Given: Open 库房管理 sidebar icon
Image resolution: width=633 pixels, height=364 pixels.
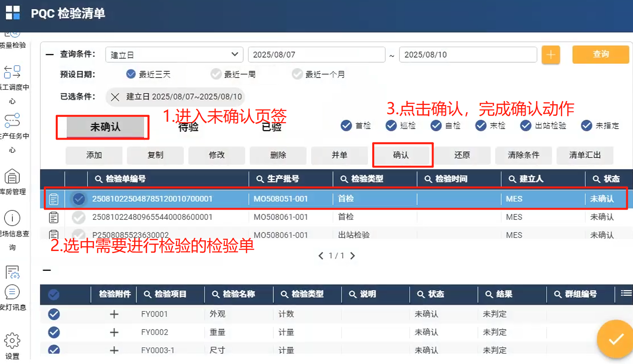Looking at the screenshot, I should (x=12, y=177).
